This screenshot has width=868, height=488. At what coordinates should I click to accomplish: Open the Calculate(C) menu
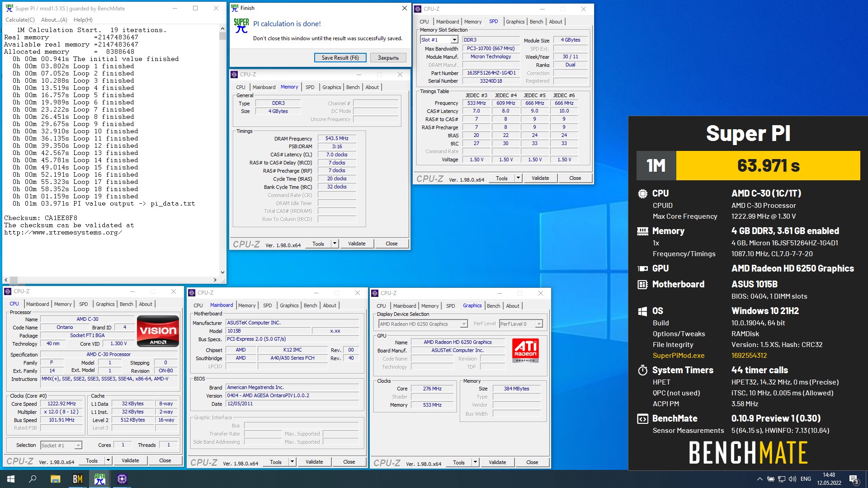click(x=20, y=20)
